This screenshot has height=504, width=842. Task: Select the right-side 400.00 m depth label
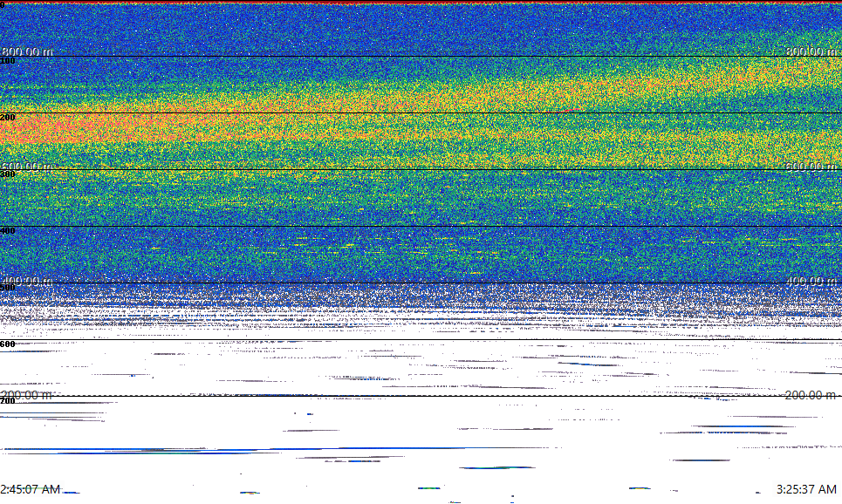pyautogui.click(x=811, y=281)
